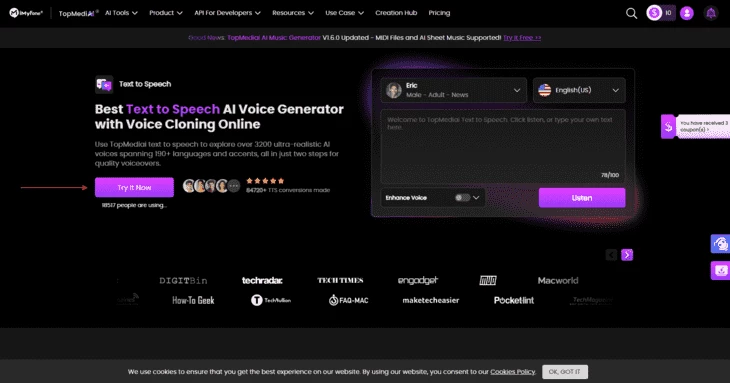Open the feedback icon below the headset icon
This screenshot has width=730, height=383.
click(x=720, y=270)
